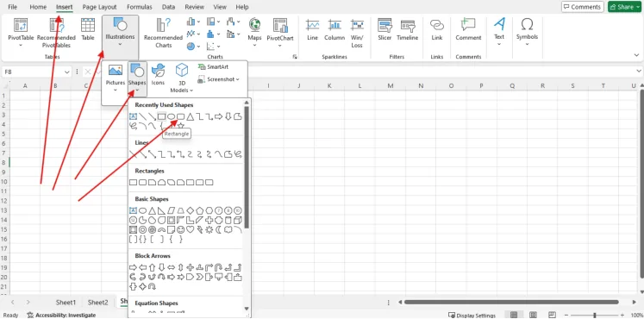Pick the chevron arrow in Block Arrows
The image size is (644, 319).
pyautogui.click(x=200, y=277)
